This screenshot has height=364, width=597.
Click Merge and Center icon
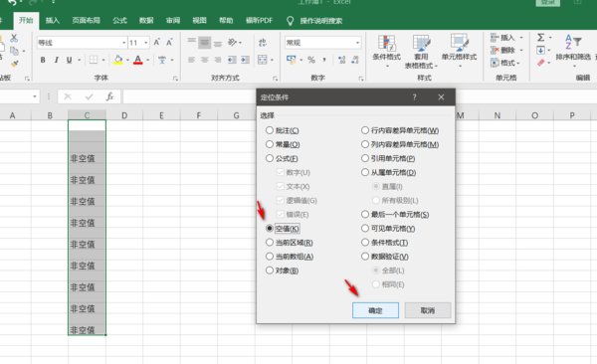point(263,60)
